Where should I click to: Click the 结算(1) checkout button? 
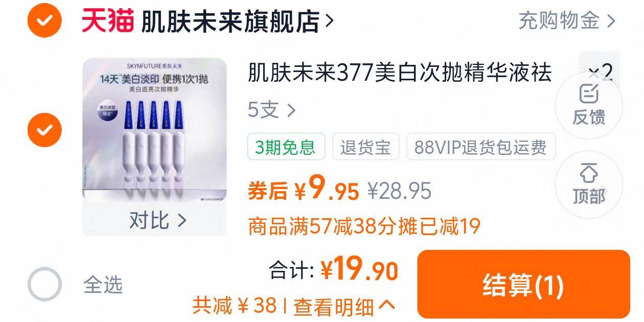pos(523,284)
